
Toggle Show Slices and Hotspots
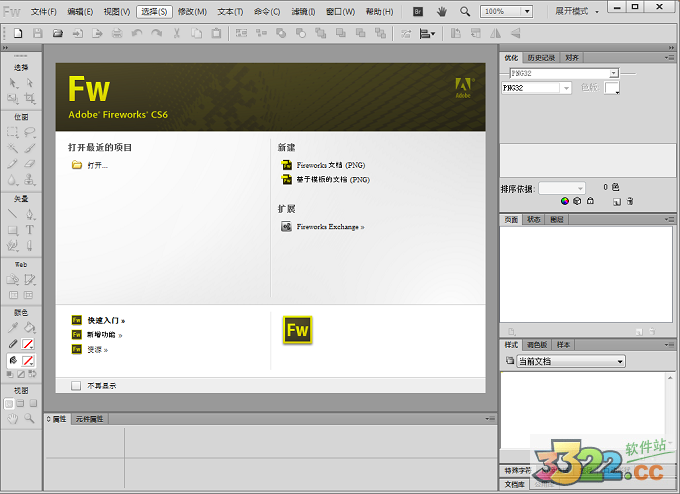(x=29, y=295)
